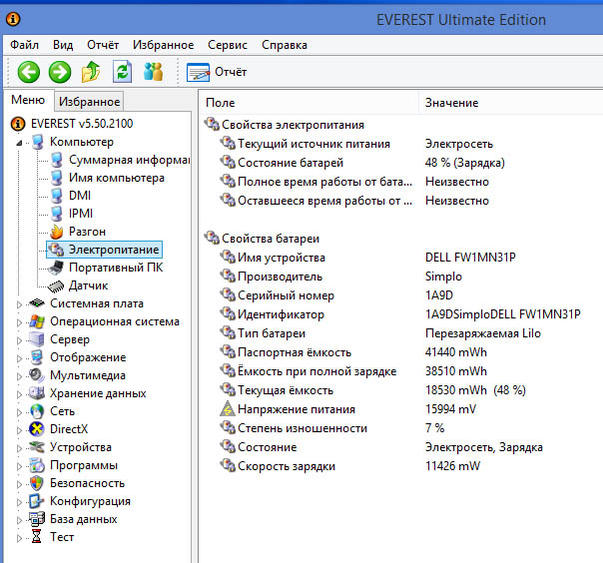Screen dimensions: 603x563
Task: Click the Поле column header
Action: pyautogui.click(x=220, y=103)
